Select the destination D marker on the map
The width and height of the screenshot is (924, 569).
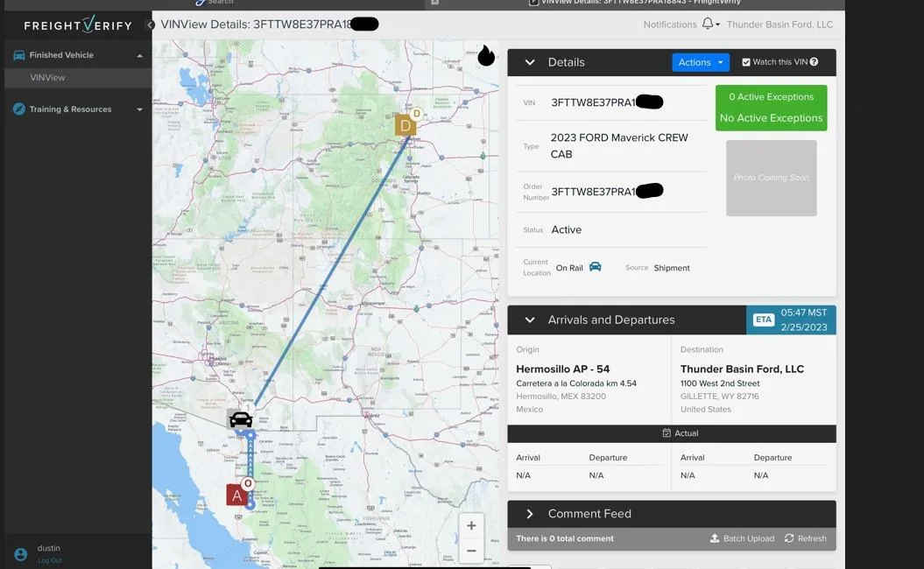(406, 125)
